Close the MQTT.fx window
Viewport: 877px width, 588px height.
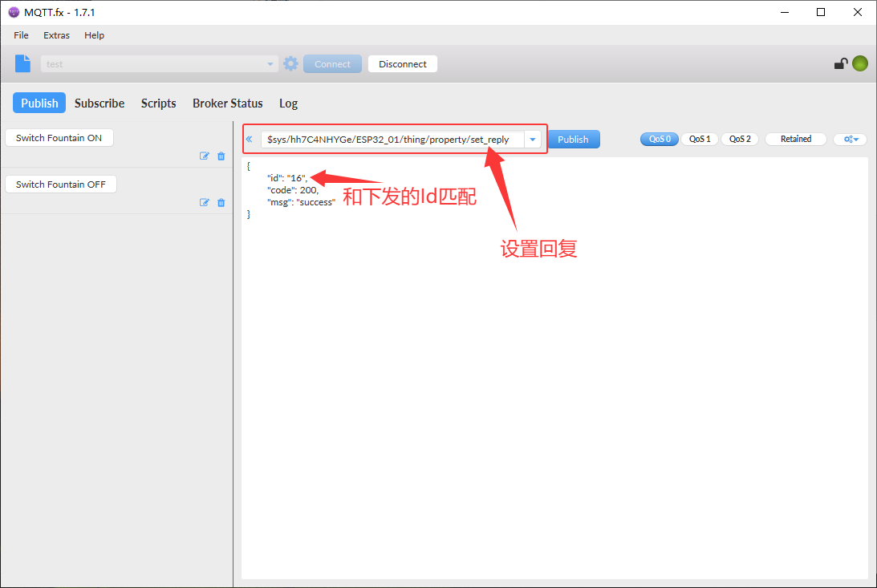[858, 12]
